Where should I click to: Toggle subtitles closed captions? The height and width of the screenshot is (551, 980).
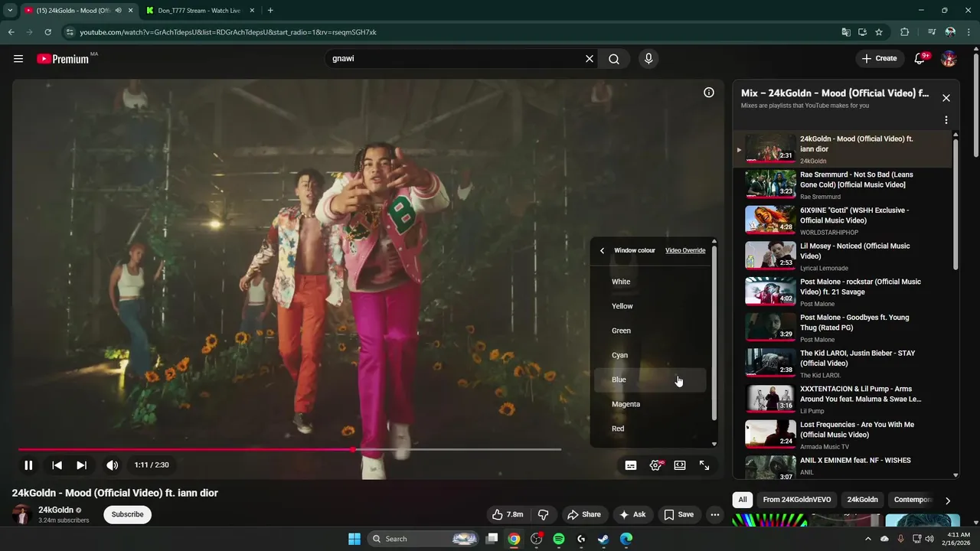pyautogui.click(x=631, y=465)
